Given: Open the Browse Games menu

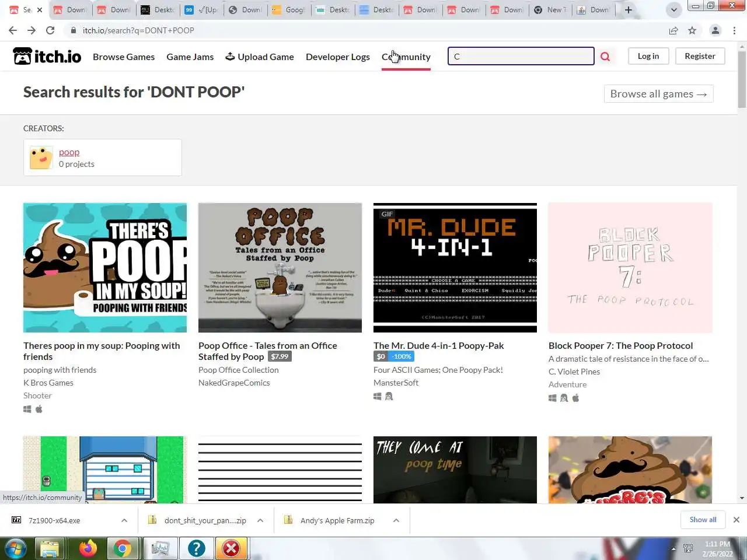Looking at the screenshot, I should pyautogui.click(x=124, y=57).
